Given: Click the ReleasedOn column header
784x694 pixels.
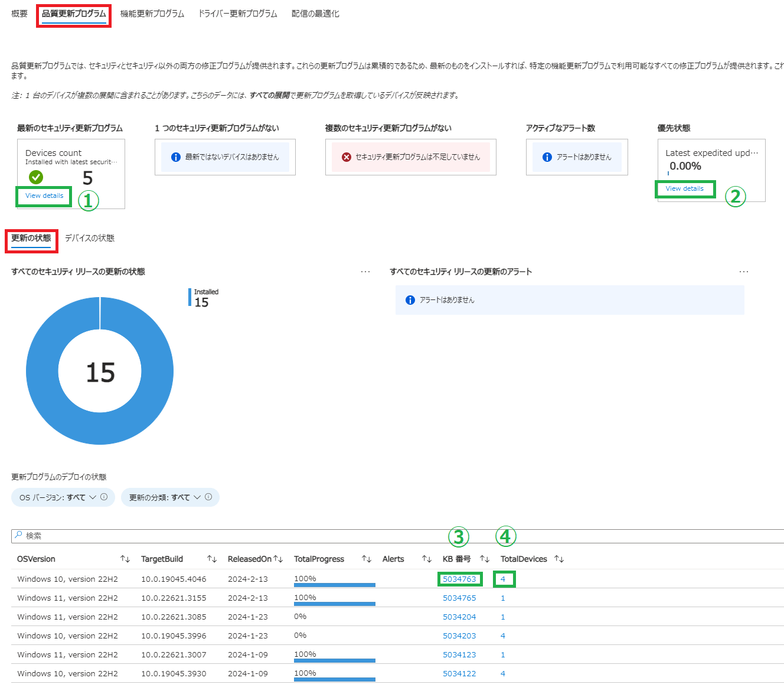Looking at the screenshot, I should pyautogui.click(x=249, y=559).
